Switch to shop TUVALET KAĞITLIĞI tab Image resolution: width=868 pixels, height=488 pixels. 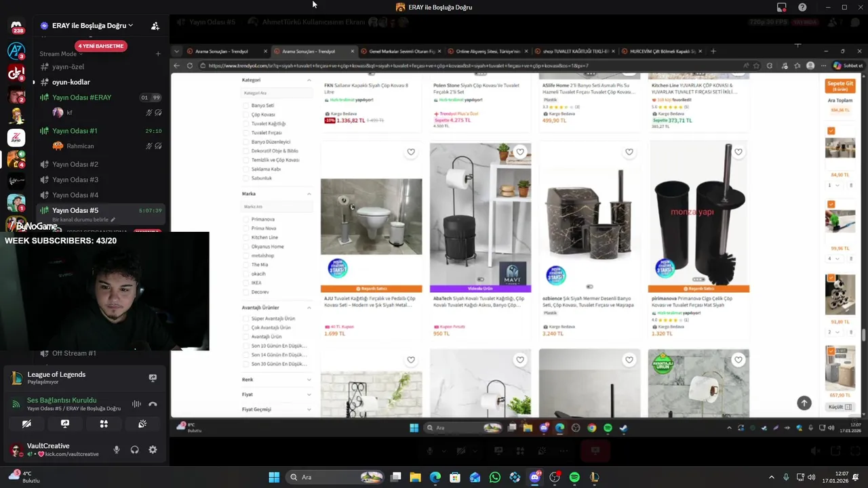click(575, 52)
